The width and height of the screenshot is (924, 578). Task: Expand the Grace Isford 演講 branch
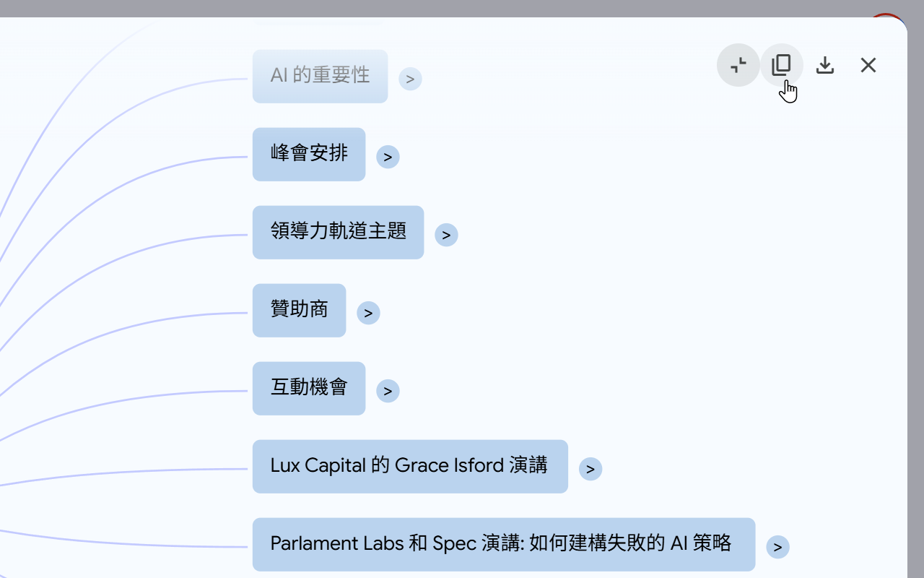point(590,468)
